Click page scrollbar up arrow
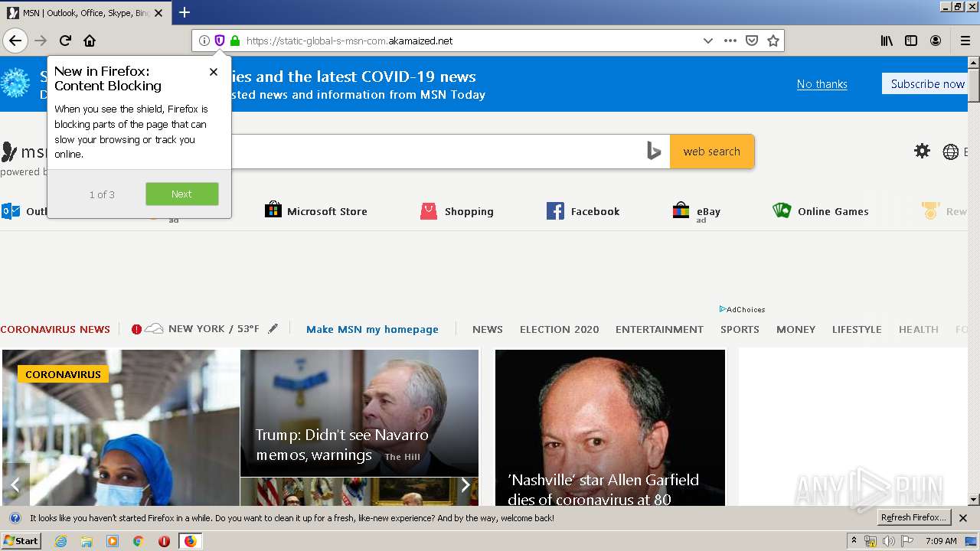The height and width of the screenshot is (551, 980). (x=973, y=62)
